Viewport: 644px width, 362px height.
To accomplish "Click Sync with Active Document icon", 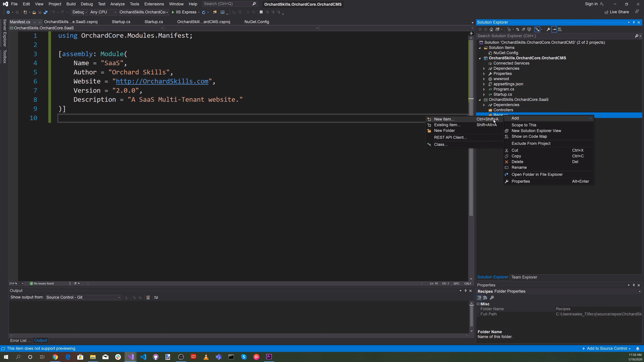I will 518,29.
